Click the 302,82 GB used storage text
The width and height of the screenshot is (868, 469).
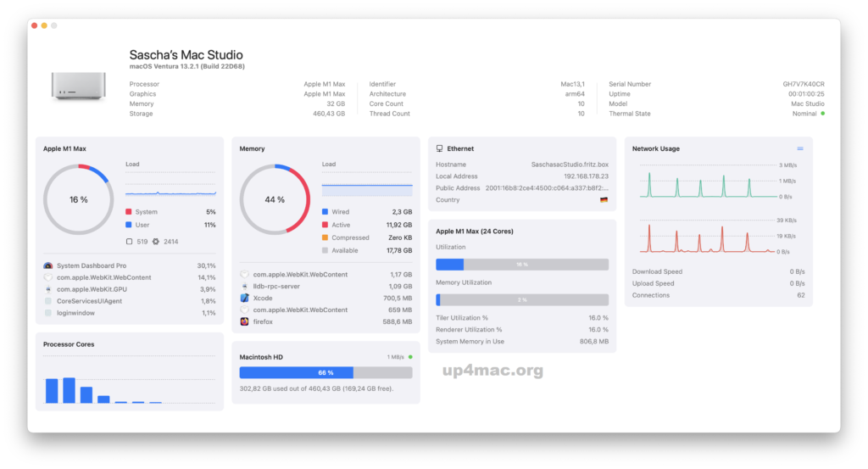(x=317, y=388)
